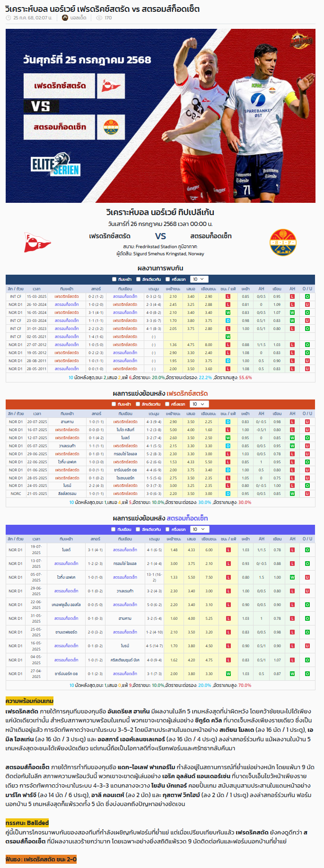The image size is (324, 868).
Task: Tick ทีมเหย้า checkbox in Fredrikstad's past results
Action: point(114,404)
